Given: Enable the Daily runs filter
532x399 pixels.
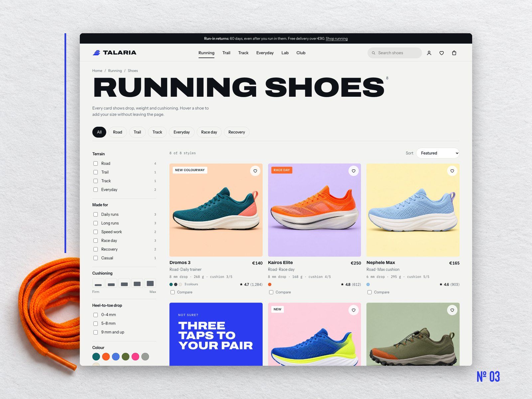Looking at the screenshot, I should click(96, 214).
